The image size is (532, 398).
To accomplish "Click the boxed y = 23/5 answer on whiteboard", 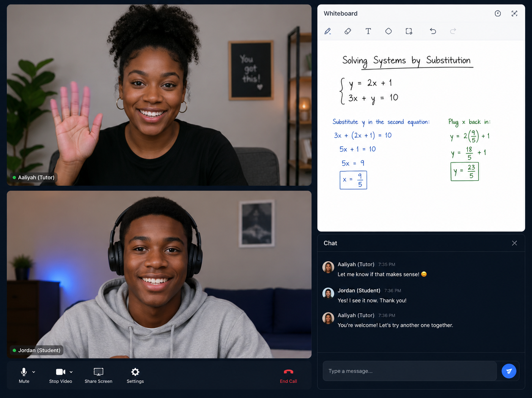I will pos(464,172).
